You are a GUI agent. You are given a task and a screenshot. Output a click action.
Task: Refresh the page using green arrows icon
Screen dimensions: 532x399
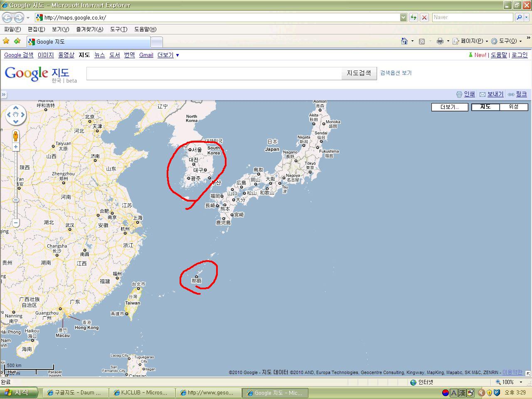414,17
